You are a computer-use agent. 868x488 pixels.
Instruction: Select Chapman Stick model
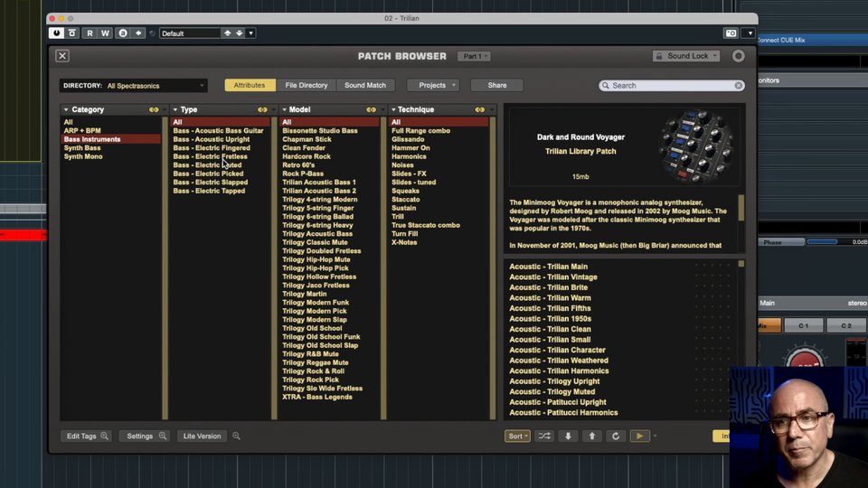tap(307, 139)
